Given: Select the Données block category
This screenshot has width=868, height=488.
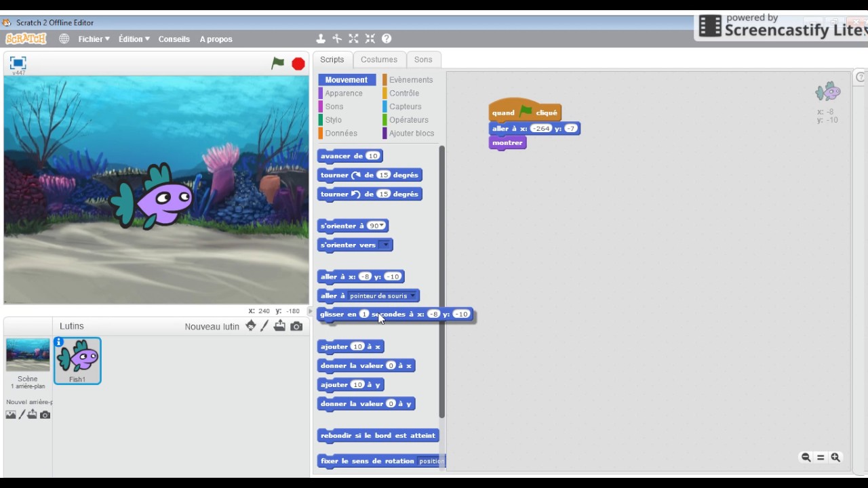Looking at the screenshot, I should (340, 134).
